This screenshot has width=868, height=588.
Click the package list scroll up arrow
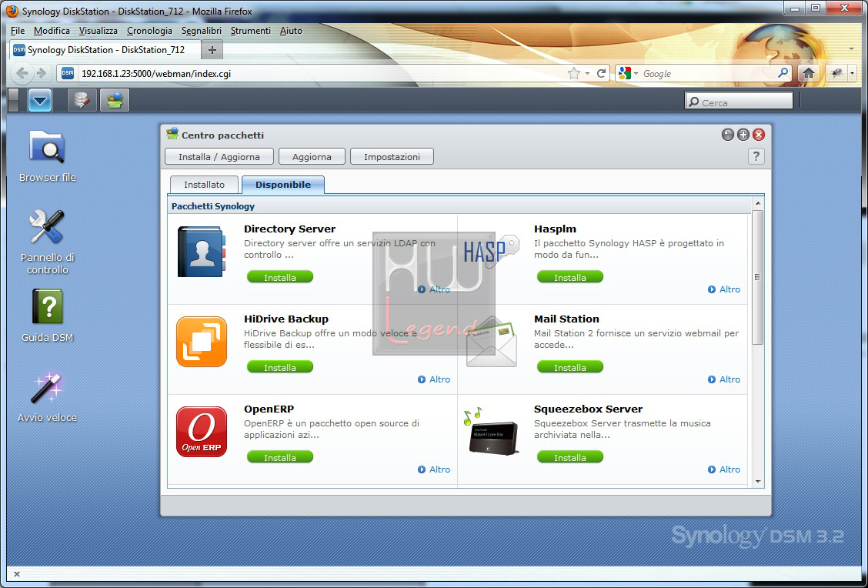[x=757, y=203]
